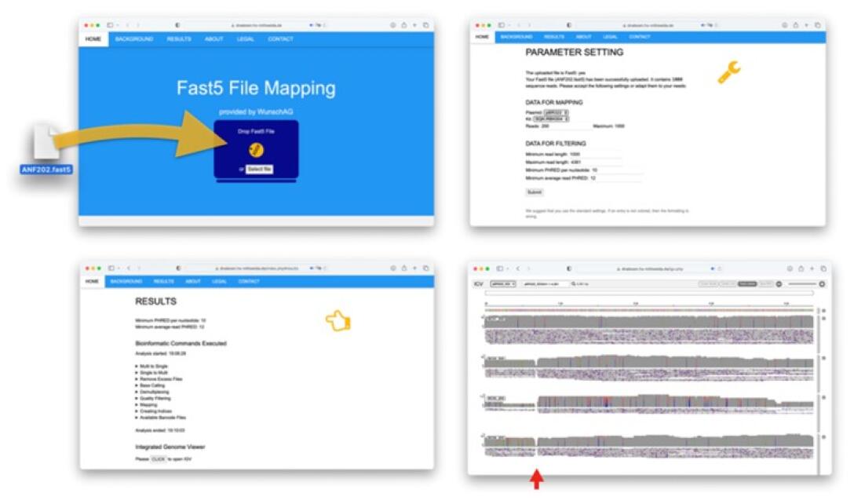Open the Plasmid dropdown under Data for Mapping
The height and width of the screenshot is (504, 854).
(556, 113)
